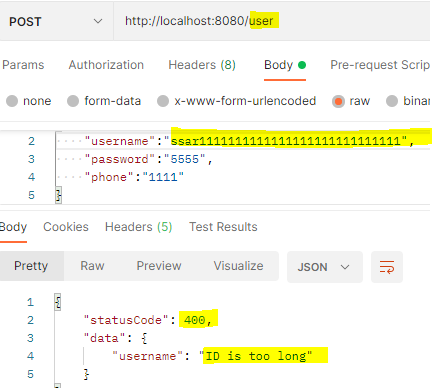
Task: Select the none body type
Action: tap(29, 101)
